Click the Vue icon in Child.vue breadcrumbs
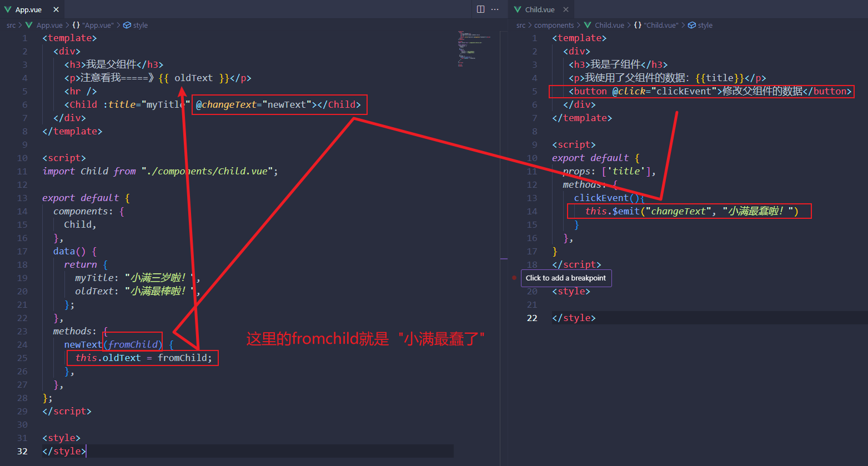 [x=588, y=25]
